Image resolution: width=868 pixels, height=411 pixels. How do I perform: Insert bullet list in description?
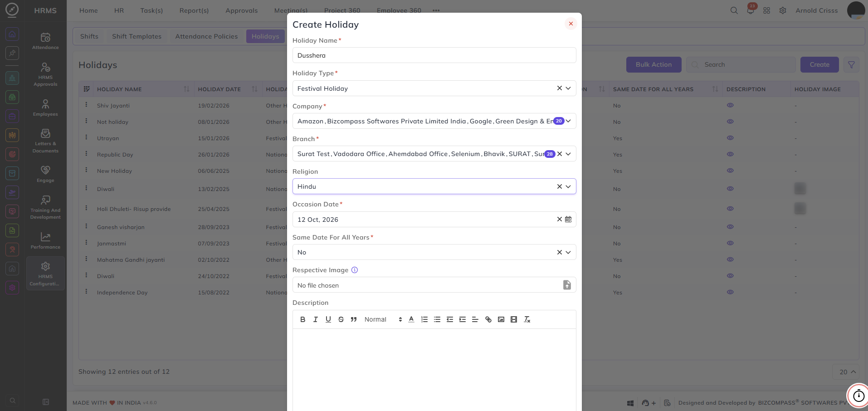coord(437,319)
